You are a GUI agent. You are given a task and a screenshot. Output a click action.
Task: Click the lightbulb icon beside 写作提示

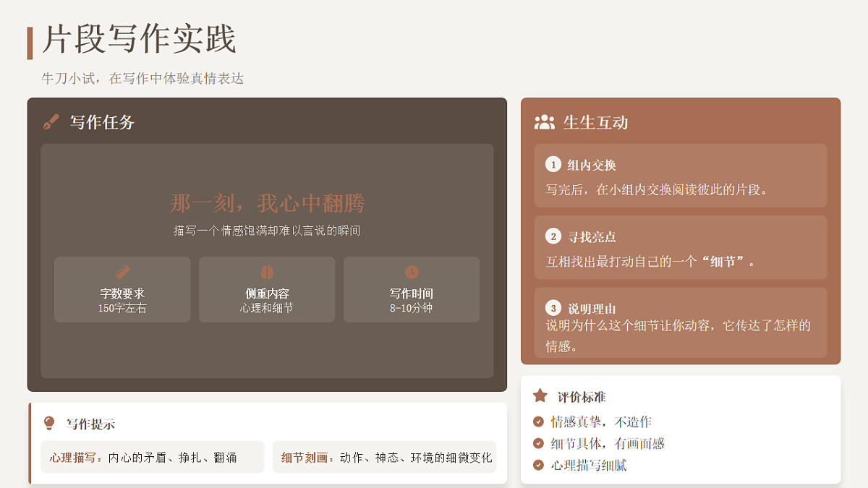tap(49, 423)
